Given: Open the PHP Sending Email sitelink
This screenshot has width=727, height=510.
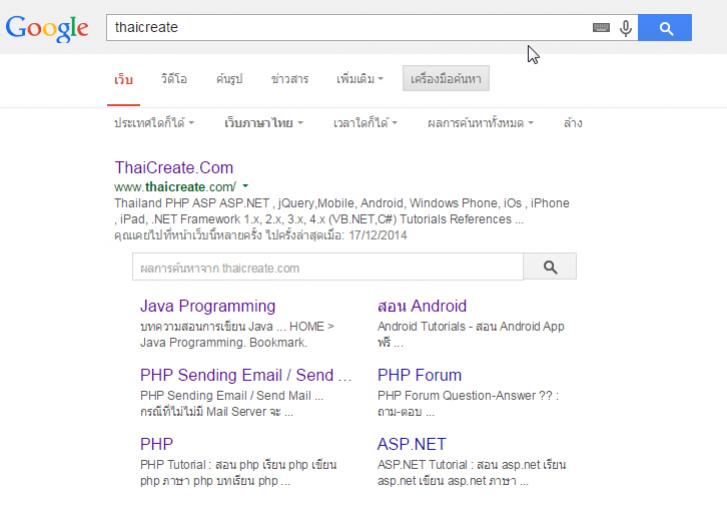Looking at the screenshot, I should (246, 375).
